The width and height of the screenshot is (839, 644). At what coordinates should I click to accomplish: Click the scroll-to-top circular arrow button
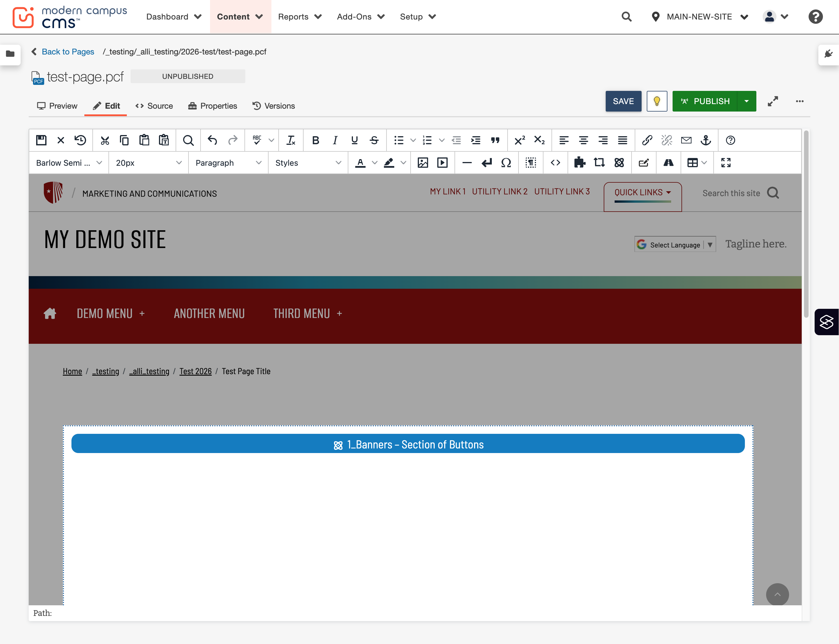(x=777, y=595)
